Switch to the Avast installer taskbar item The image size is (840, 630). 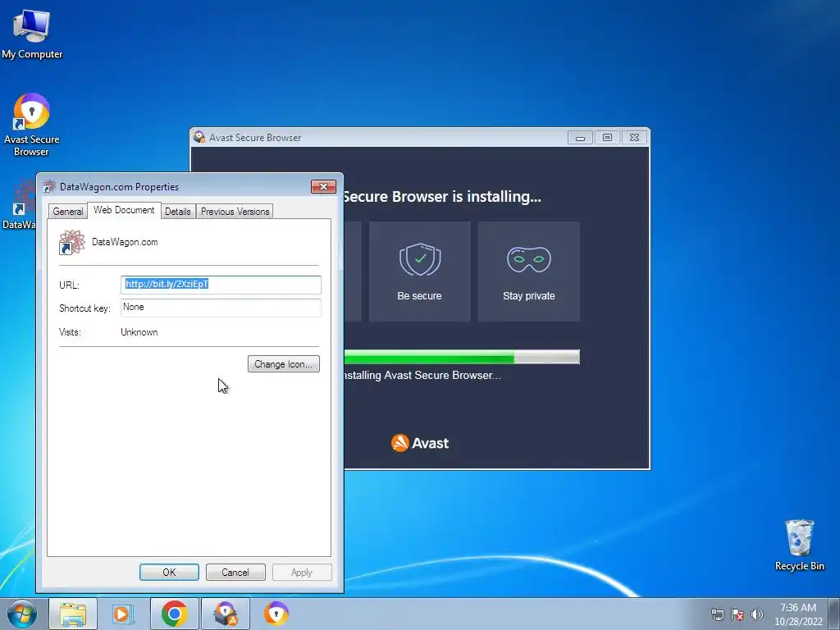click(x=226, y=614)
